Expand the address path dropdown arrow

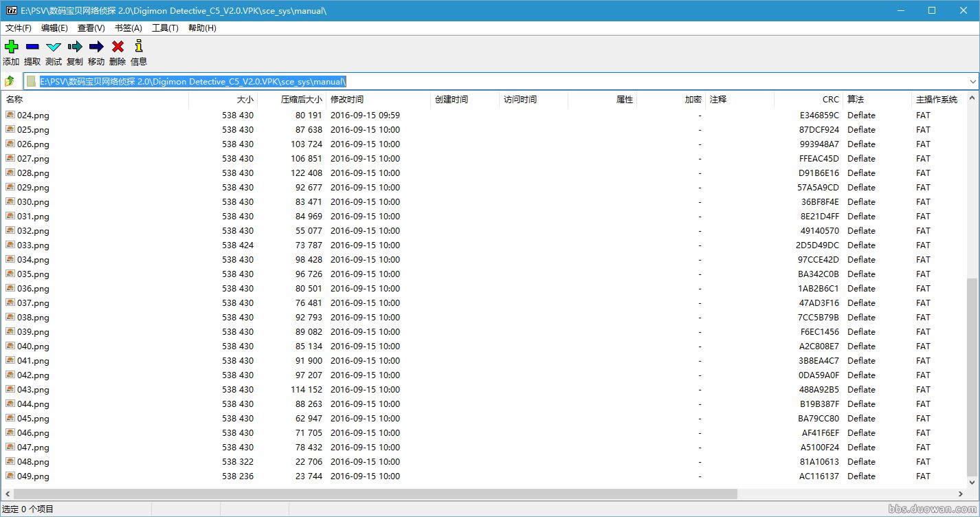pos(972,81)
